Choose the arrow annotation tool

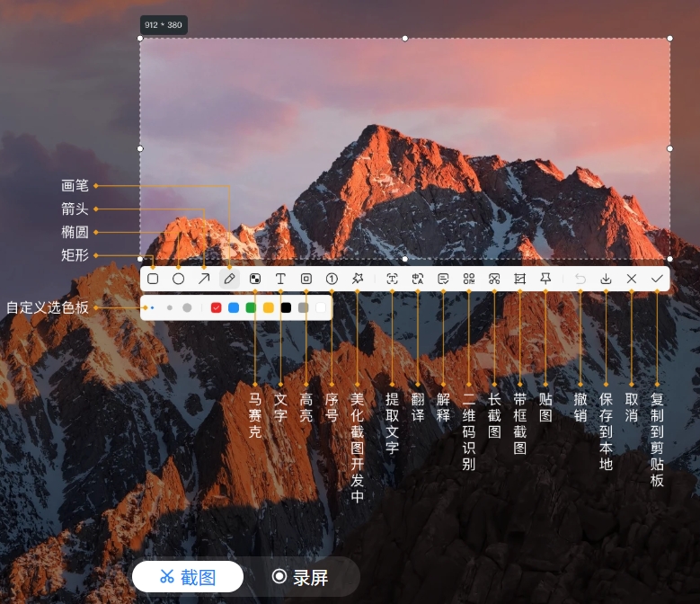point(204,279)
